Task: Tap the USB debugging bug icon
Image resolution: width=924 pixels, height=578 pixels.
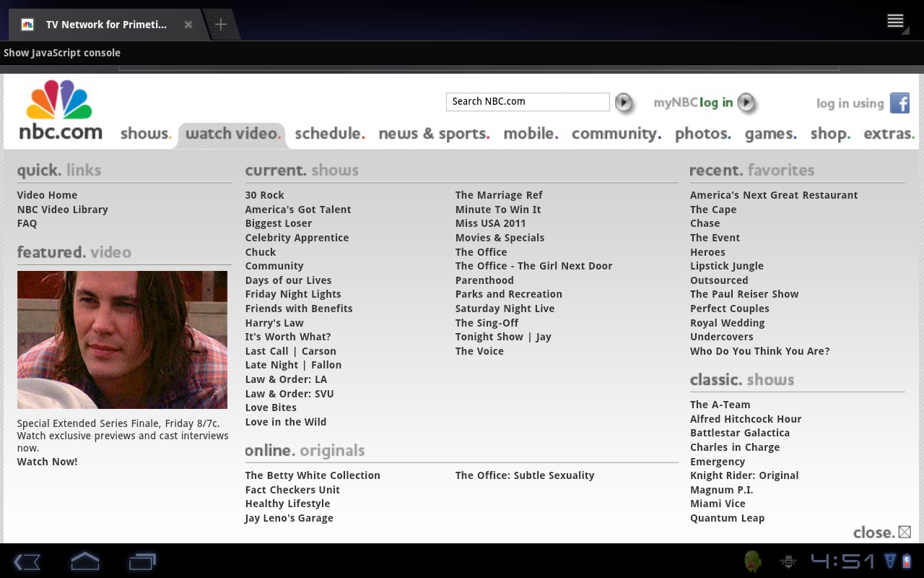Action: (788, 561)
